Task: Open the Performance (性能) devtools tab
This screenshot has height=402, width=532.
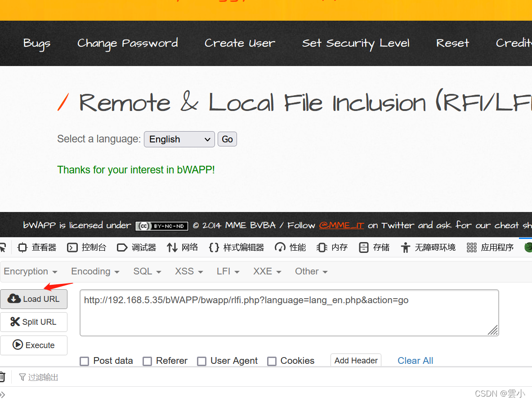Action: click(291, 247)
